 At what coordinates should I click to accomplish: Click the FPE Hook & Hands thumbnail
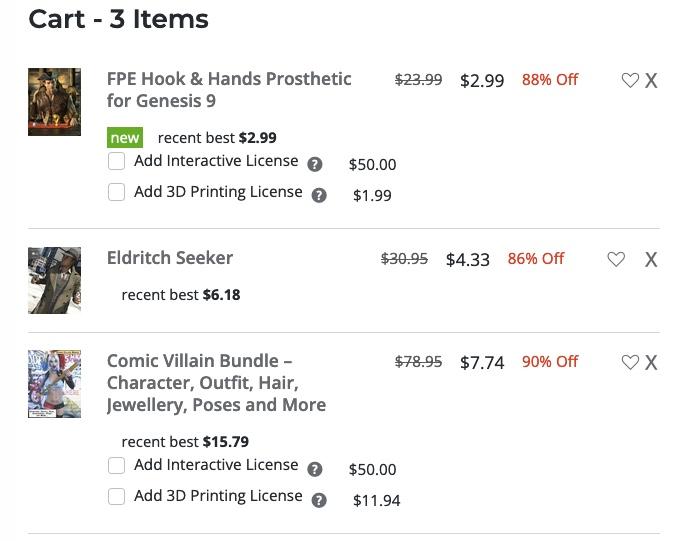[54, 102]
